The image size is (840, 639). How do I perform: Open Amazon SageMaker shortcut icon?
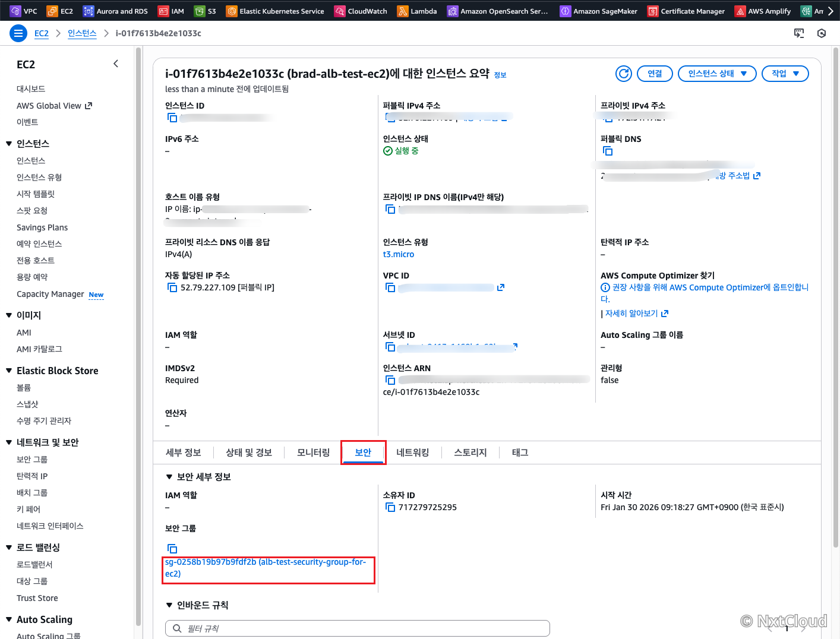(x=565, y=11)
